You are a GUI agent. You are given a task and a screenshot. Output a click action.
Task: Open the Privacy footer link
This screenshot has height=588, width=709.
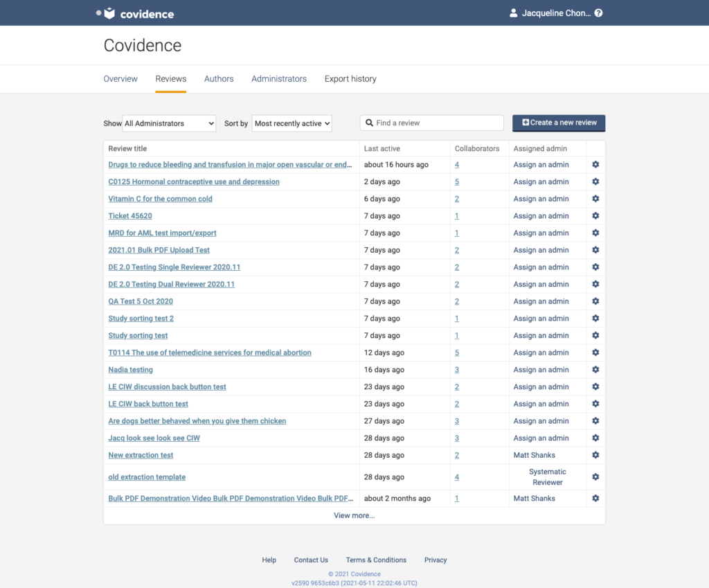pos(436,560)
